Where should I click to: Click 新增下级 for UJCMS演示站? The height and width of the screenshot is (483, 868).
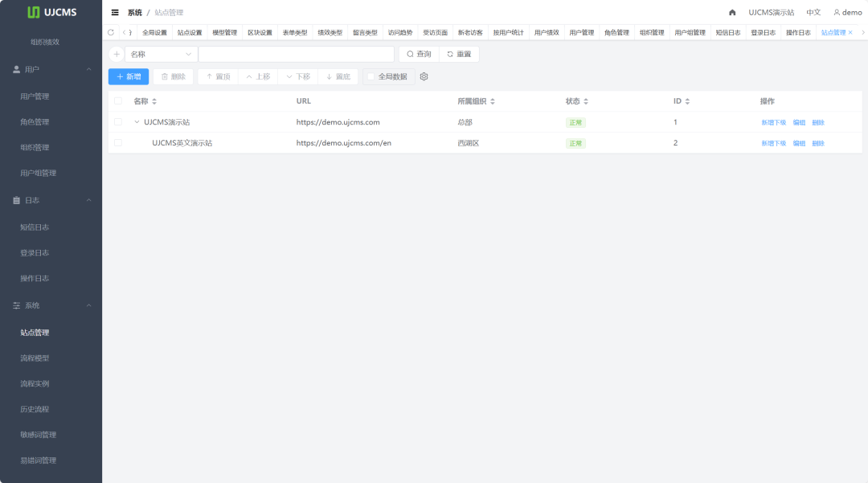point(773,122)
